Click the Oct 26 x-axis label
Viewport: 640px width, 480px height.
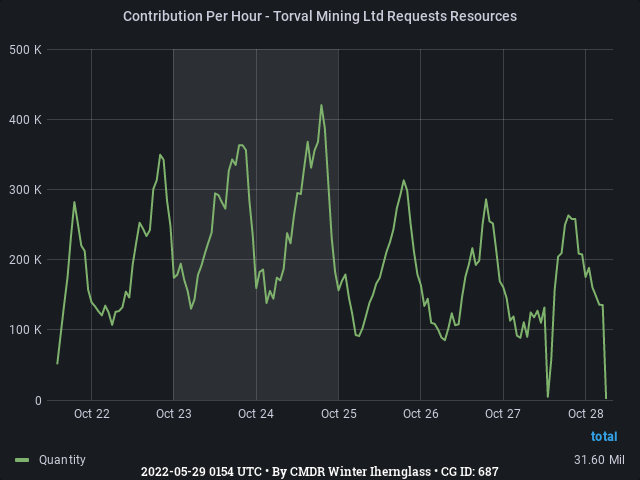click(421, 414)
